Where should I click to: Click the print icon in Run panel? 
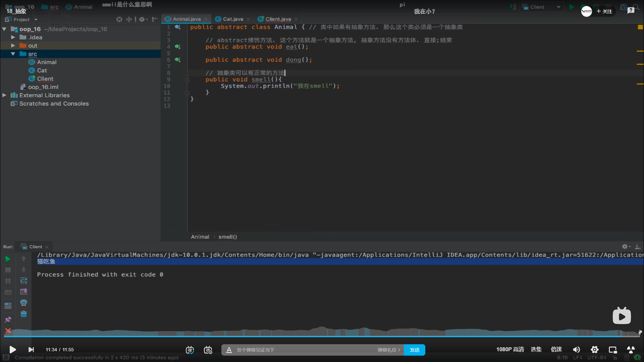pyautogui.click(x=23, y=303)
